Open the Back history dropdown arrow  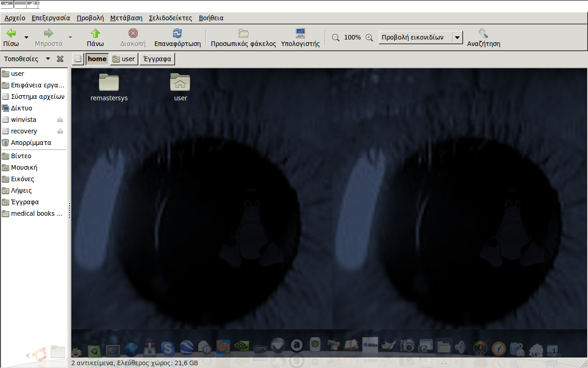(26, 38)
